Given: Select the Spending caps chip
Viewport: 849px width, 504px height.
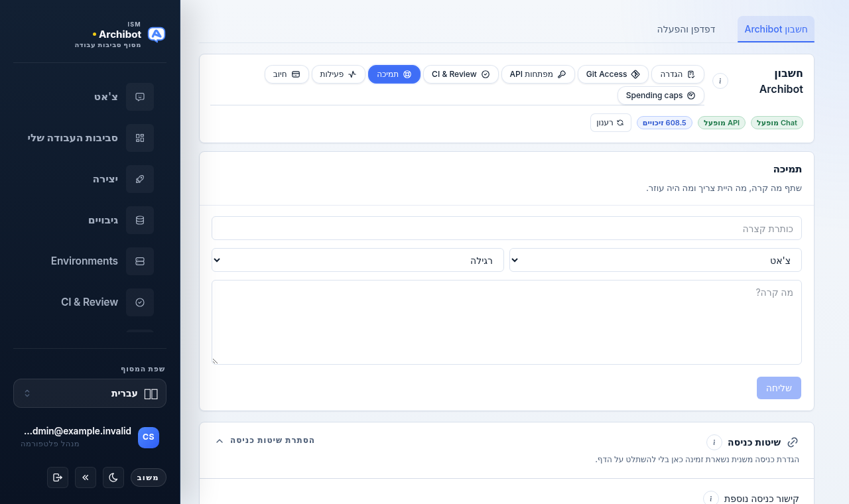Looking at the screenshot, I should tap(661, 95).
